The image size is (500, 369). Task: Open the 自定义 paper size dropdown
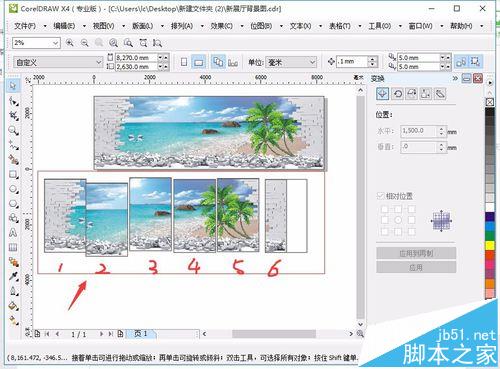(99, 62)
